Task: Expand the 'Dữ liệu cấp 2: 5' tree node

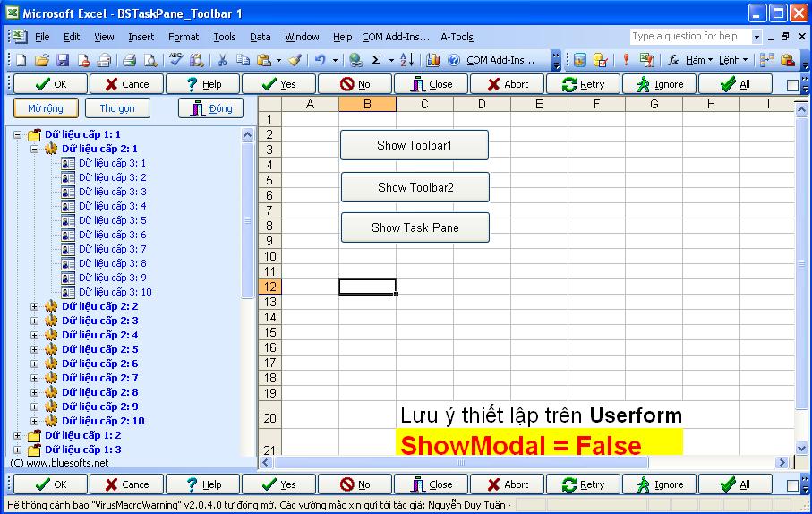Action: pyautogui.click(x=35, y=349)
